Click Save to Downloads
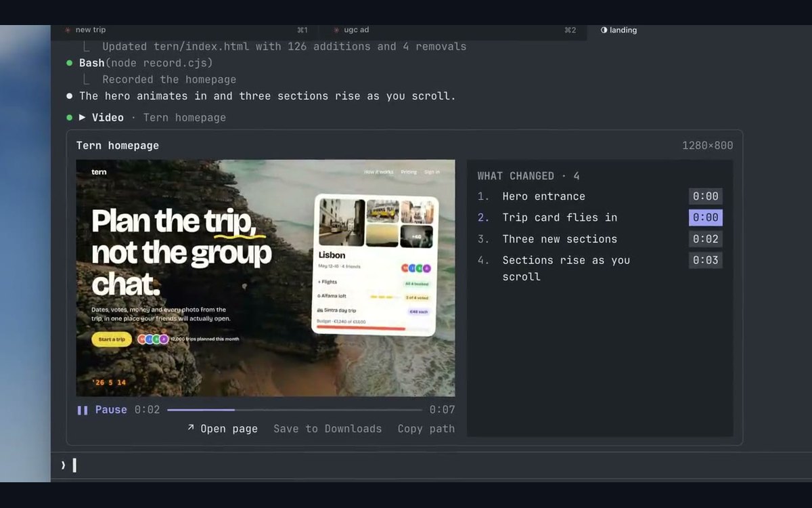 click(x=328, y=429)
